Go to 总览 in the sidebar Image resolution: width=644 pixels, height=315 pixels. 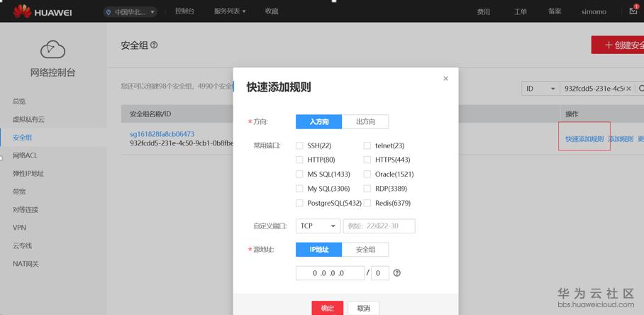(19, 101)
